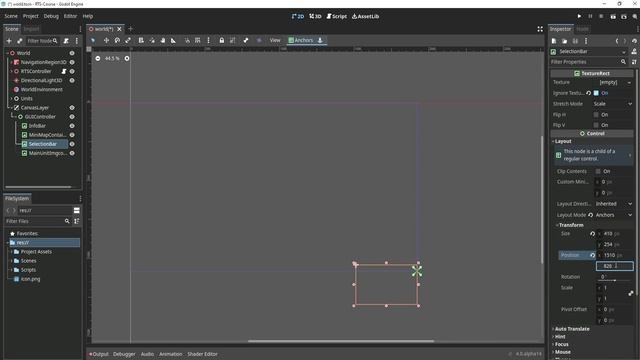Image resolution: width=640 pixels, height=360 pixels.
Task: Enable Flip H checkbox
Action: tap(596, 115)
